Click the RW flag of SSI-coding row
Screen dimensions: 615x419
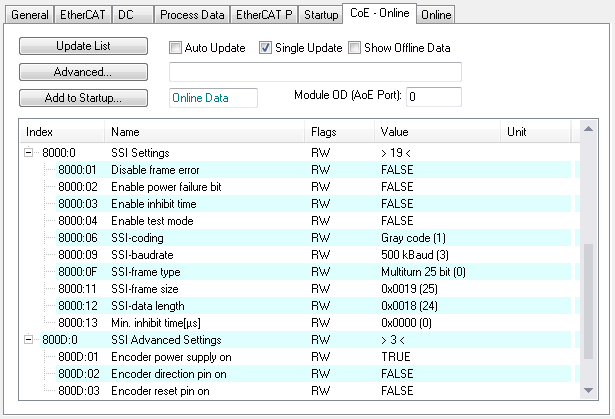tap(320, 238)
